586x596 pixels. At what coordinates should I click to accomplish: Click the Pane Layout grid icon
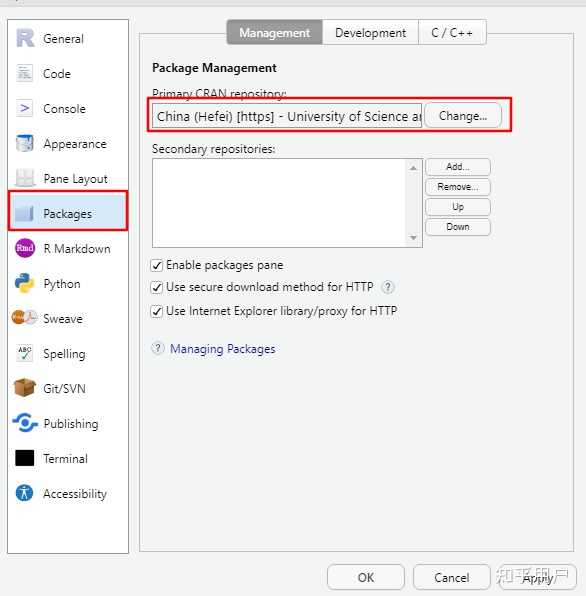[25, 178]
